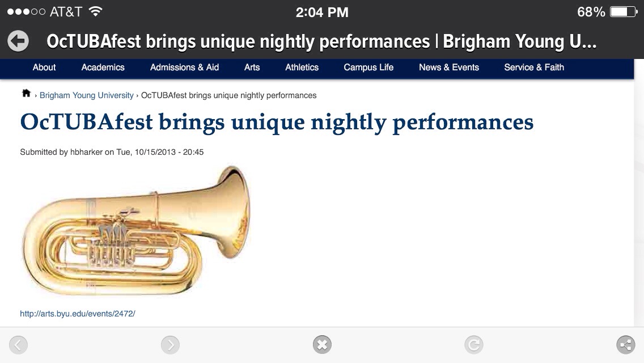Open the Arts menu item
This screenshot has width=644, height=363.
pyautogui.click(x=252, y=67)
